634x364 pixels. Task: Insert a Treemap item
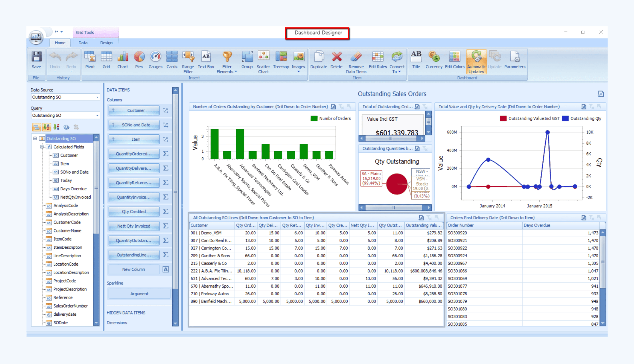tap(281, 60)
